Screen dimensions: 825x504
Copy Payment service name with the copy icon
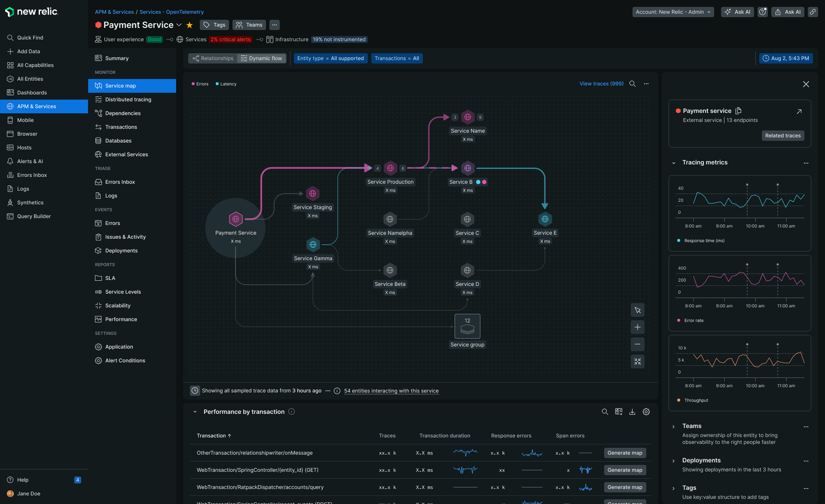(738, 111)
